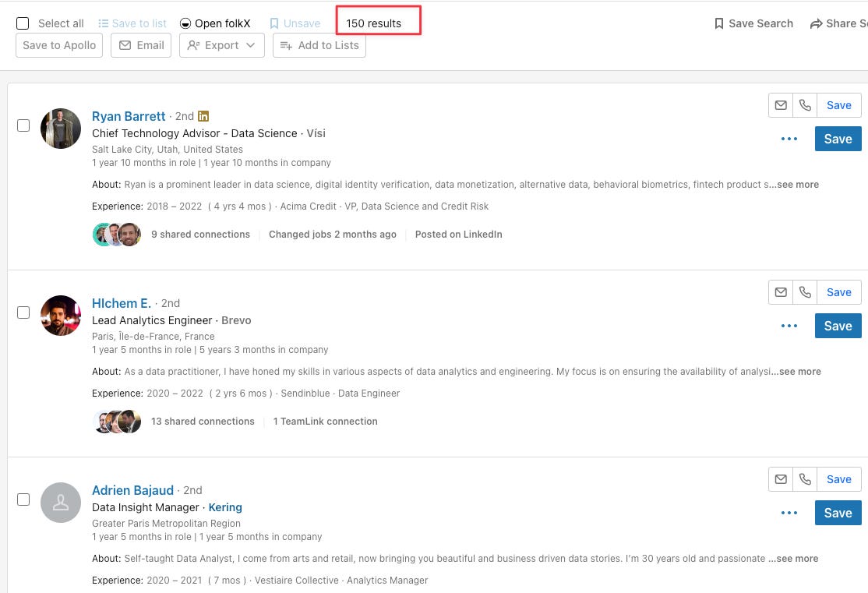Click blue Save button for HIchem E.
The width and height of the screenshot is (868, 593).
pos(838,327)
